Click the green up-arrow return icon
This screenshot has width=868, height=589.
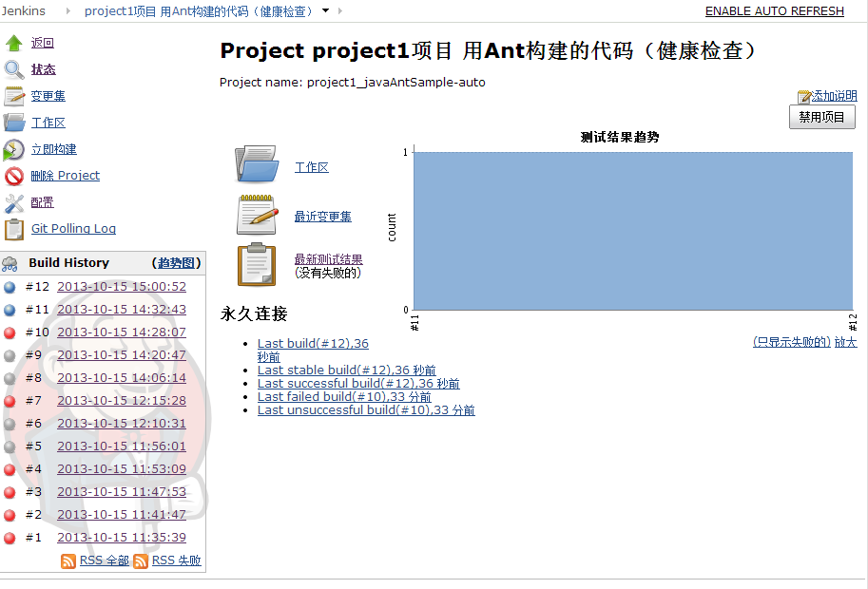(14, 43)
